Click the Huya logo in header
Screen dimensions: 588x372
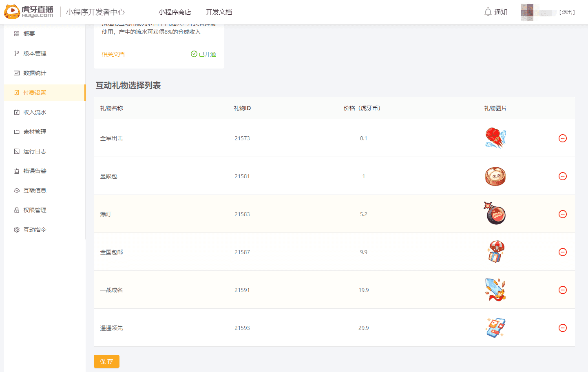pos(29,12)
